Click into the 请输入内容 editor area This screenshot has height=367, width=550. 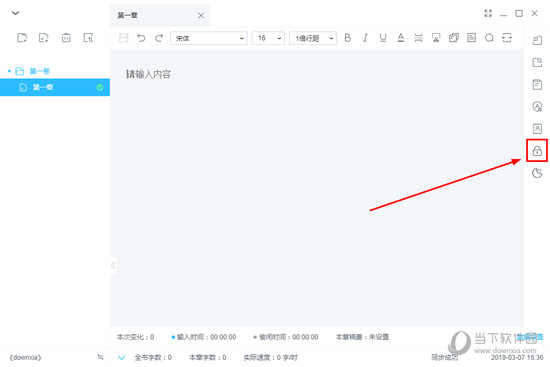pyautogui.click(x=317, y=188)
